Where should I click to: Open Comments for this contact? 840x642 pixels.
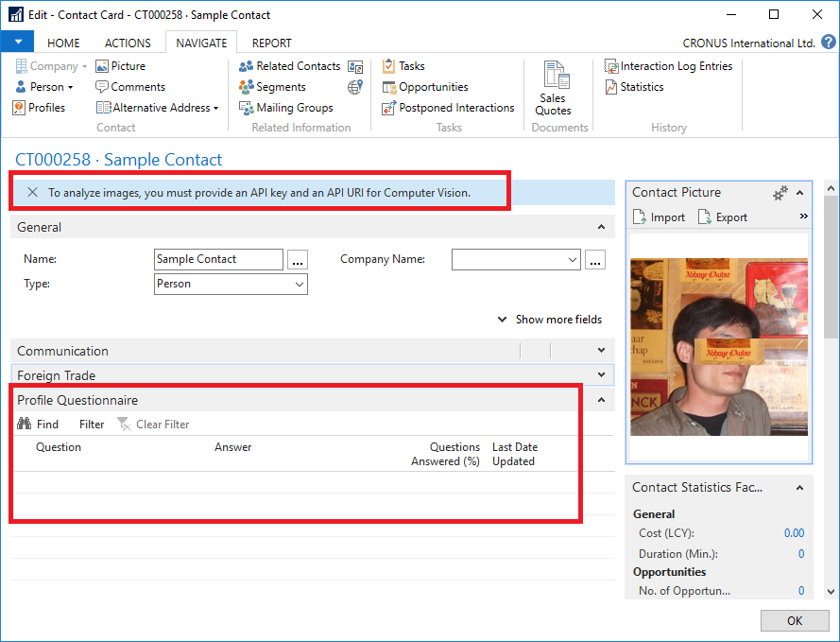pyautogui.click(x=130, y=87)
